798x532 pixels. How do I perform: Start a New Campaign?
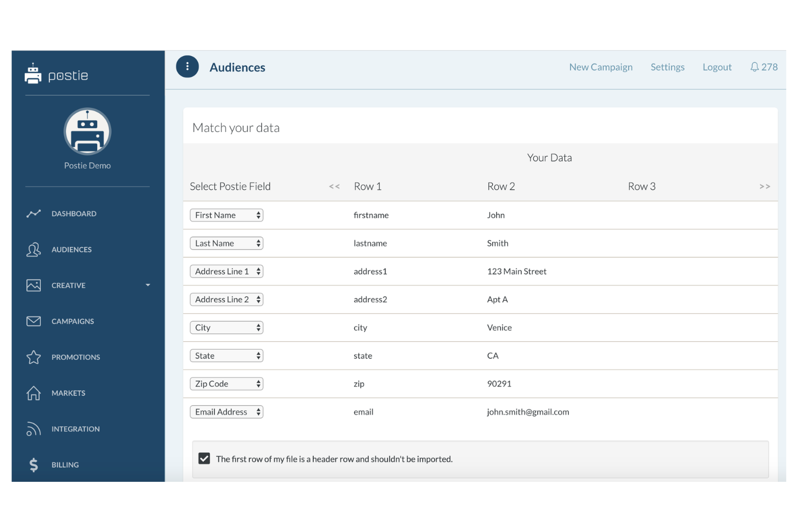point(601,67)
